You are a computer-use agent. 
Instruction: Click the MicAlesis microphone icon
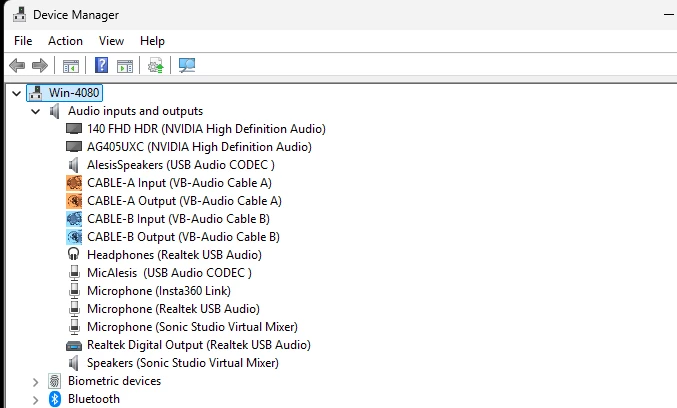pyautogui.click(x=74, y=273)
